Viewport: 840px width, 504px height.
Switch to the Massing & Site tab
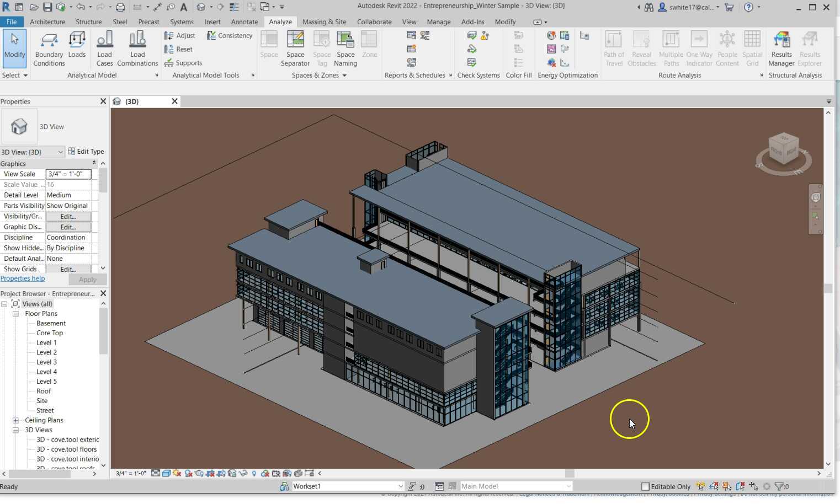pos(324,22)
